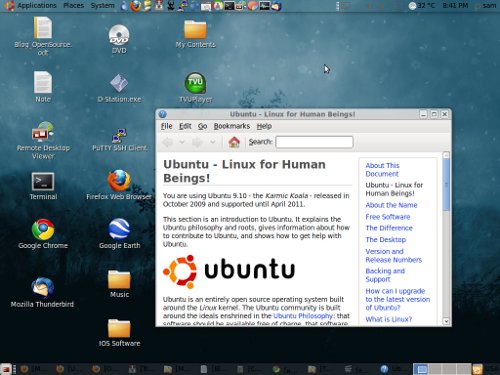Launch the PuTTY SSH Client icon

point(119,140)
